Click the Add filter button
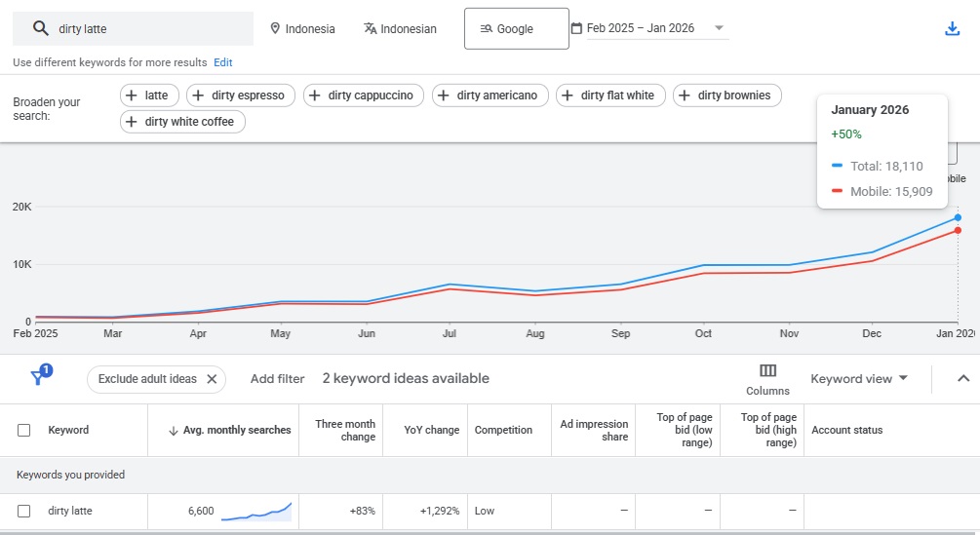The image size is (980, 535). tap(277, 379)
